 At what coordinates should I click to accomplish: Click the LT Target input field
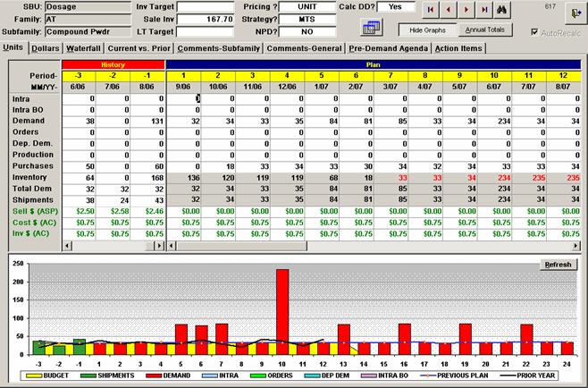point(206,31)
